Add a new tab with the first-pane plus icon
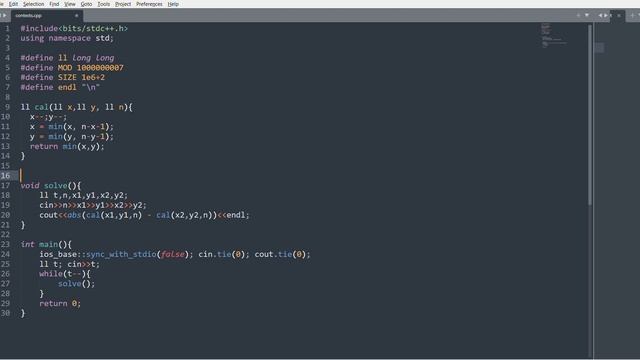640x360 pixels. (x=578, y=16)
